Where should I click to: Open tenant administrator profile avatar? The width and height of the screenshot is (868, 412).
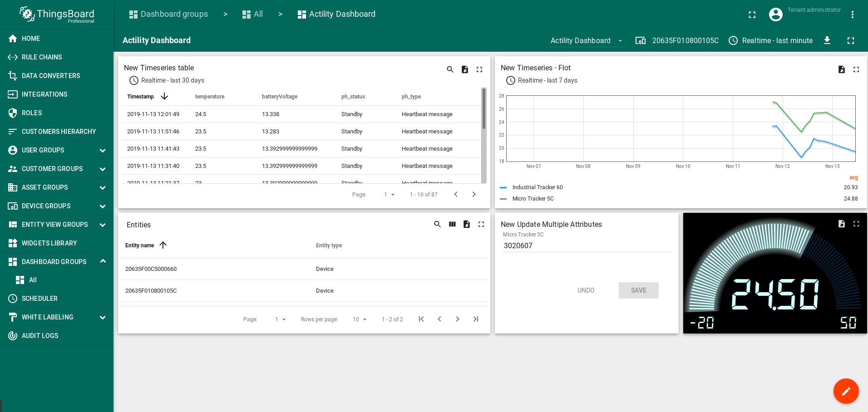tap(776, 15)
